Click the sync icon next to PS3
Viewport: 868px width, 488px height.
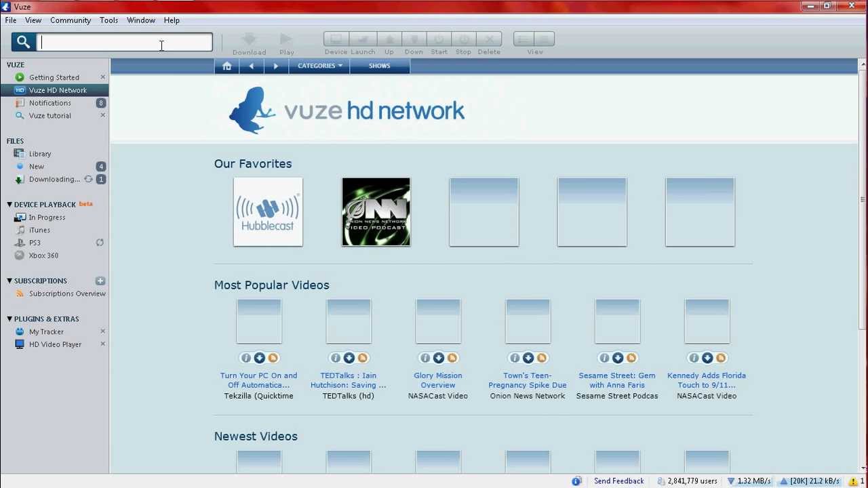tap(100, 243)
